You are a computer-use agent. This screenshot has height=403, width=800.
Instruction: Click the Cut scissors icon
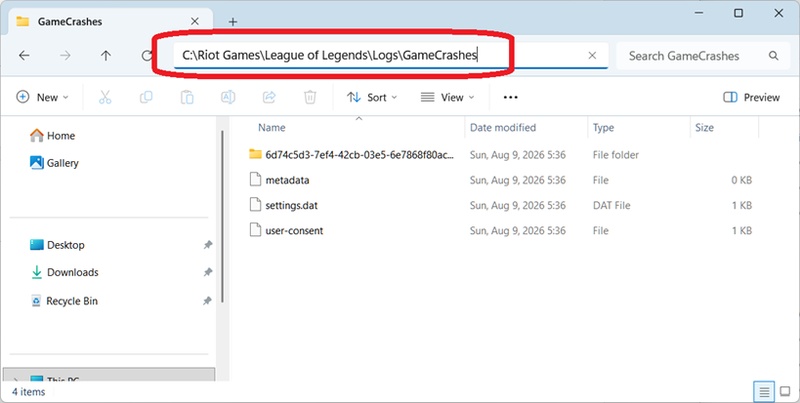(x=105, y=97)
